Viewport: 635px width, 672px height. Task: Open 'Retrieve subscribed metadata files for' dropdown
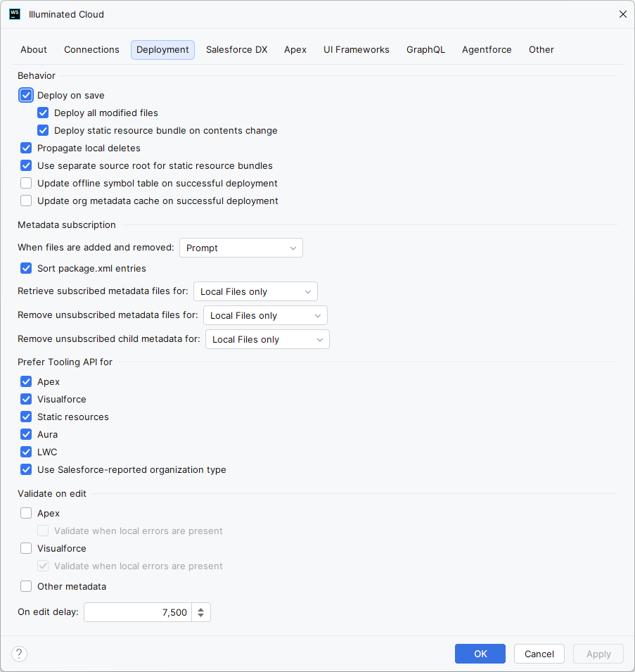click(255, 291)
